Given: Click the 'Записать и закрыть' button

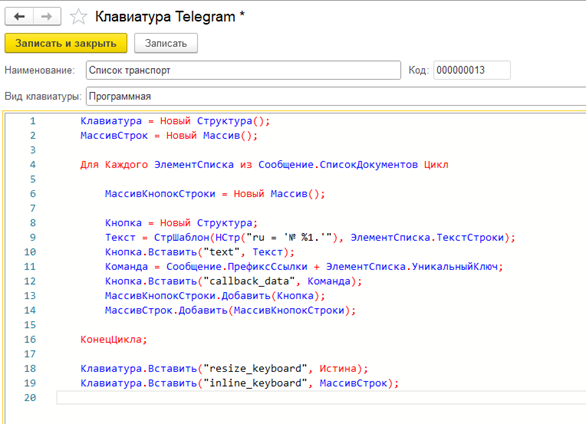Looking at the screenshot, I should tap(66, 43).
